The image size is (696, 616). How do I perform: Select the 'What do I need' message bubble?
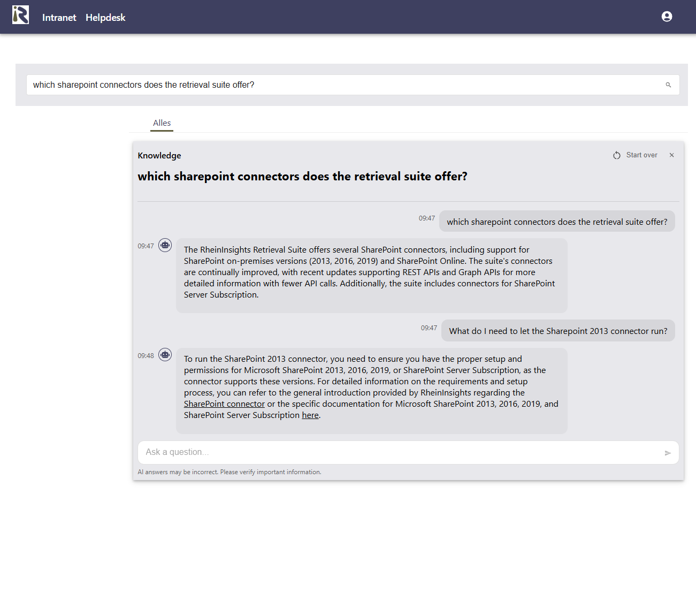coord(558,331)
